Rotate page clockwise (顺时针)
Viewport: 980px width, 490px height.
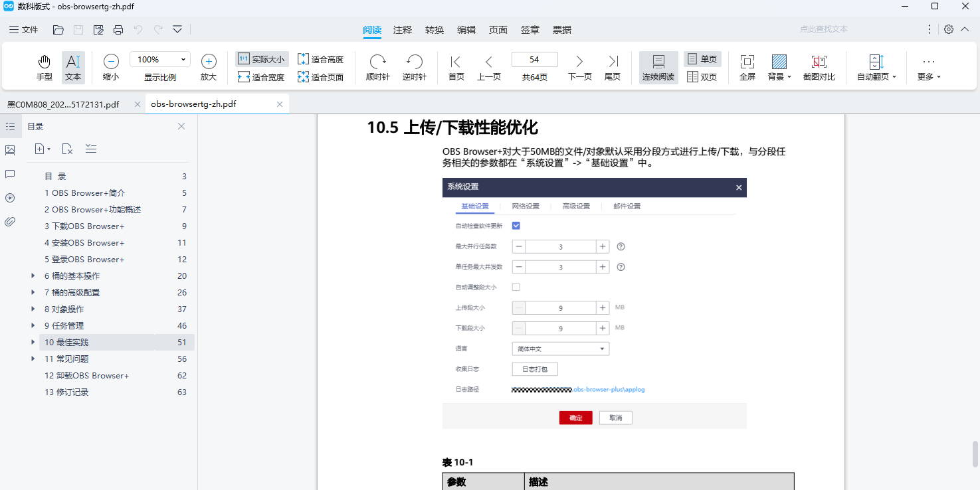(x=378, y=68)
